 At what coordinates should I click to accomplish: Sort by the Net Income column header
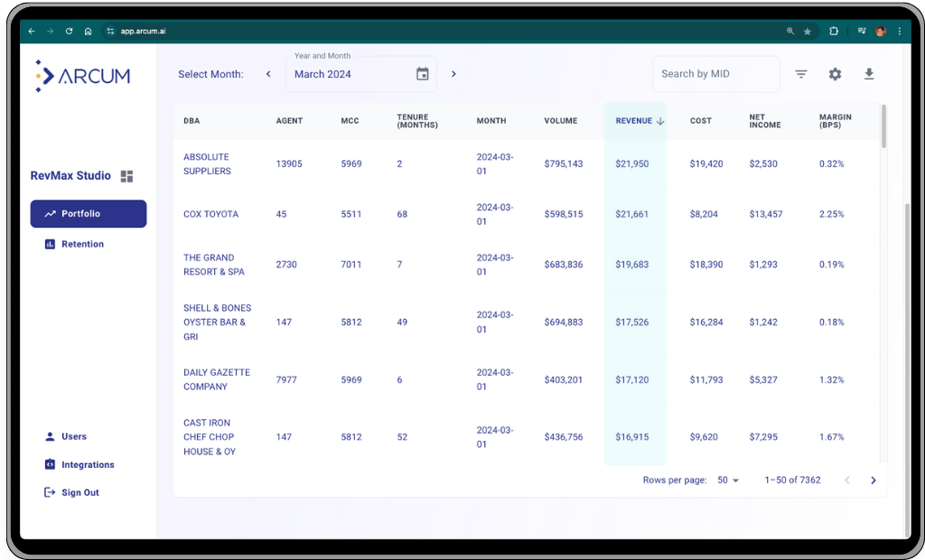[765, 121]
